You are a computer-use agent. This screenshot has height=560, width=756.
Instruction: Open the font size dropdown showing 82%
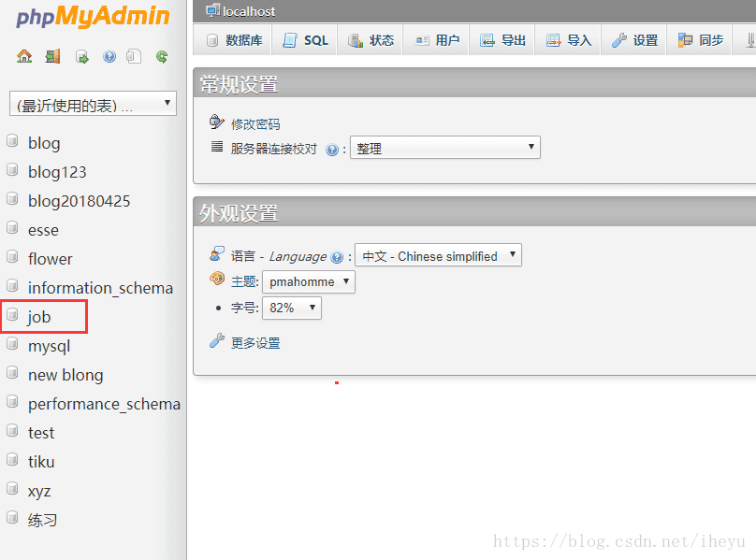click(x=292, y=308)
